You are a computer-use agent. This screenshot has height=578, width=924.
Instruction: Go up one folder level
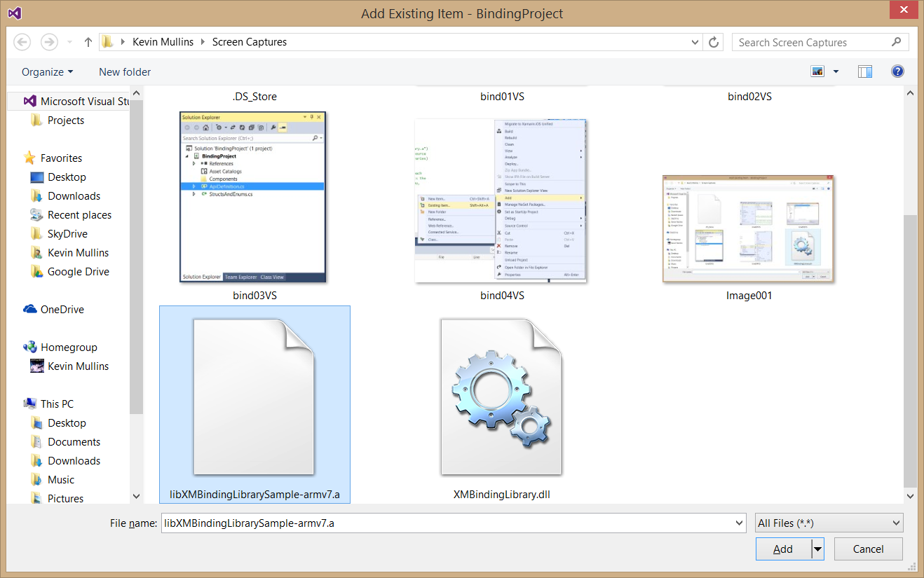[x=88, y=42]
